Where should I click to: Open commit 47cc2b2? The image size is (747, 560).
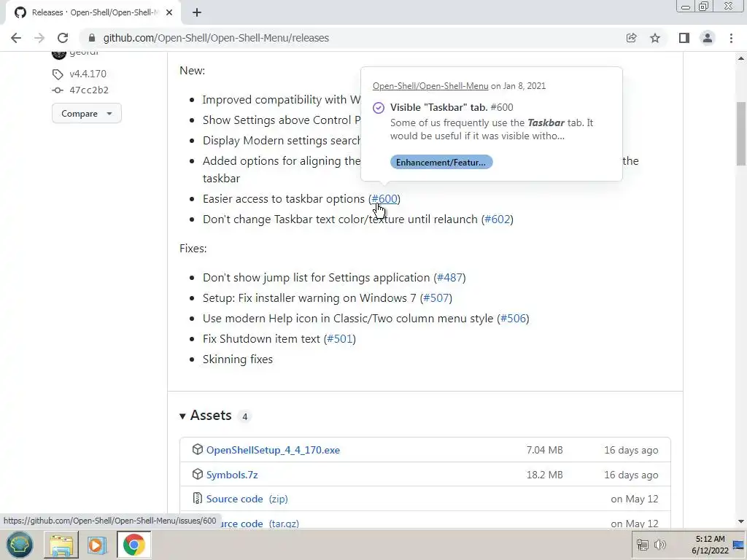tap(88, 90)
